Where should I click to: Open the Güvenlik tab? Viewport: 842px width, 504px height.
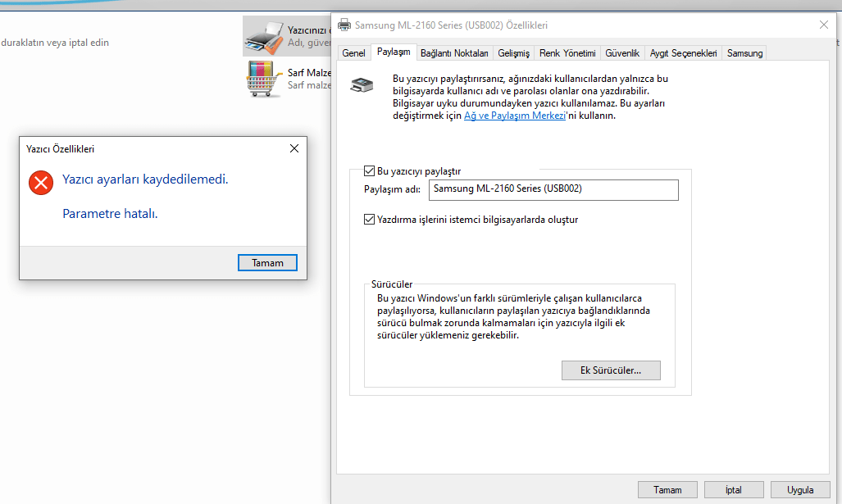coord(622,53)
